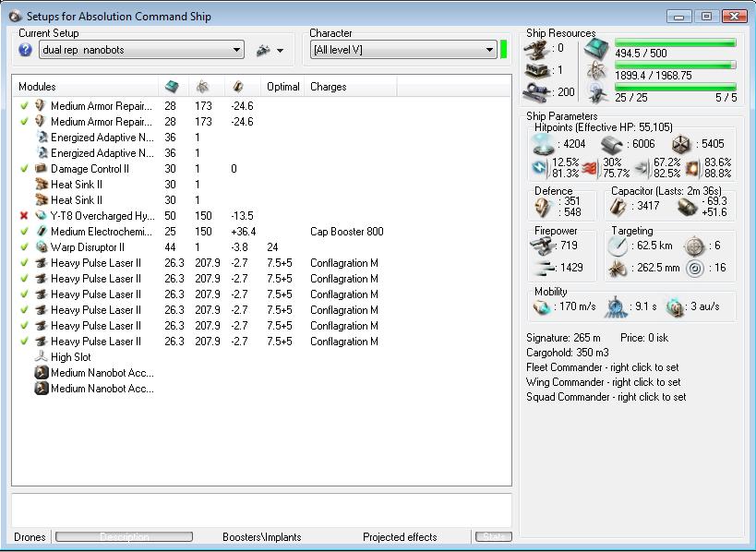This screenshot has width=756, height=552.
Task: Click capacitor capacity icon showing 3417
Action: point(618,207)
